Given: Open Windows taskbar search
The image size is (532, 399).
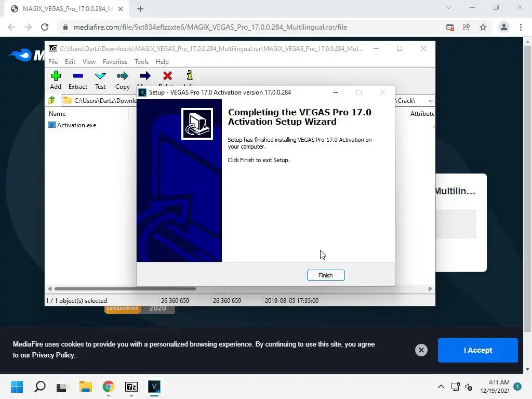Looking at the screenshot, I should coord(39,387).
